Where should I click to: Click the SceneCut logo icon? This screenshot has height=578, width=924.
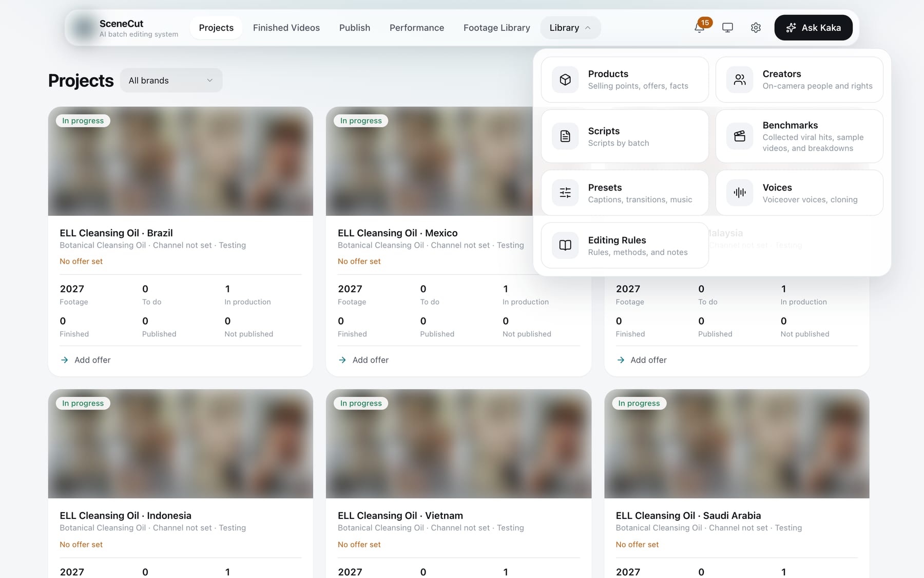tap(83, 28)
